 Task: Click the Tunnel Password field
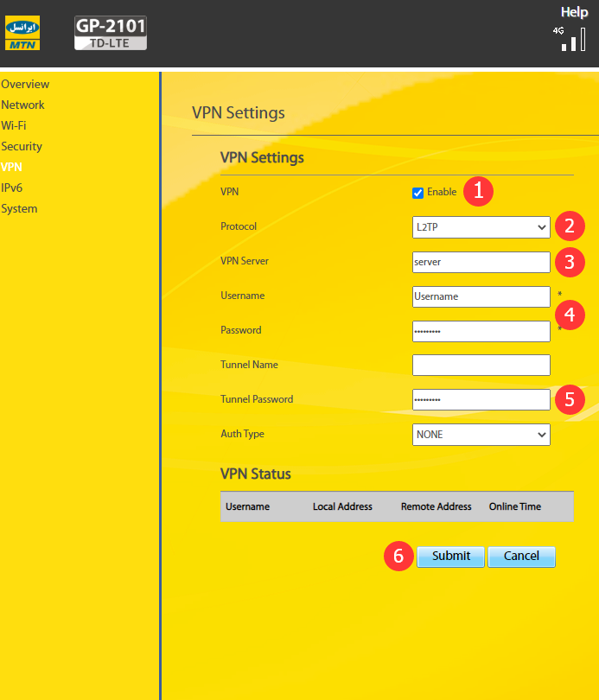(481, 400)
